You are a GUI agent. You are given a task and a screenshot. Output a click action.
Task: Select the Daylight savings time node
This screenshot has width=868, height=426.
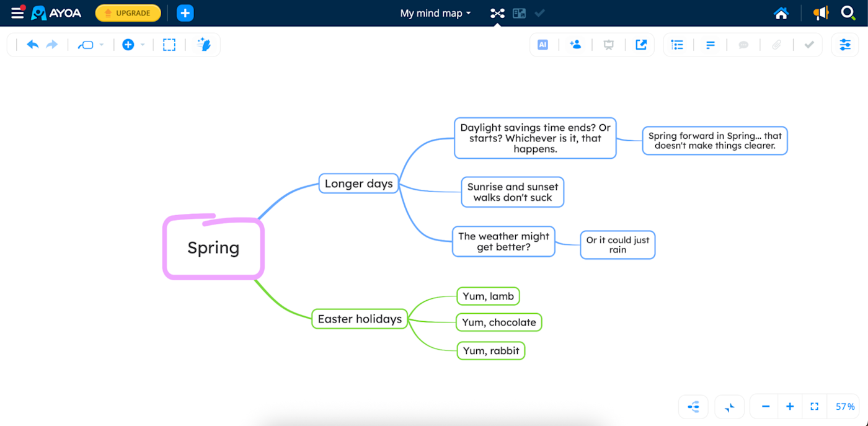tap(535, 138)
